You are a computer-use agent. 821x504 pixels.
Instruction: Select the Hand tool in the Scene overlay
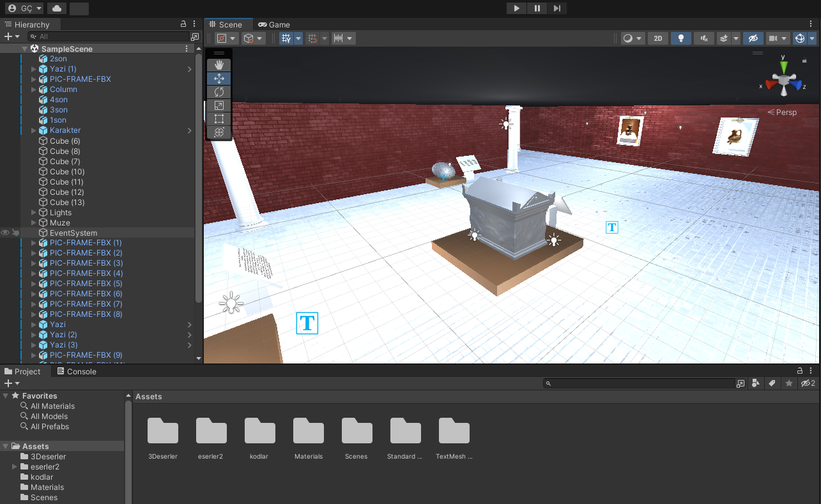[x=219, y=65]
